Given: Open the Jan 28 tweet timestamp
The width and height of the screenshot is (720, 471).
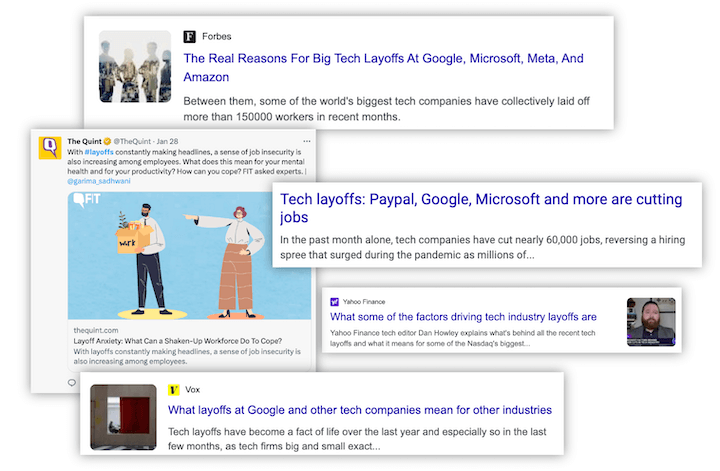Looking at the screenshot, I should 167,141.
